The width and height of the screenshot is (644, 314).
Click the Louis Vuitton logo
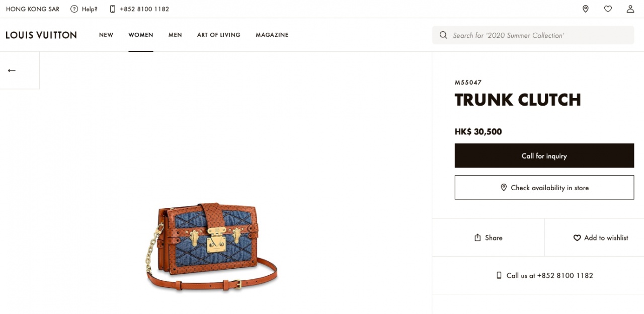point(41,35)
